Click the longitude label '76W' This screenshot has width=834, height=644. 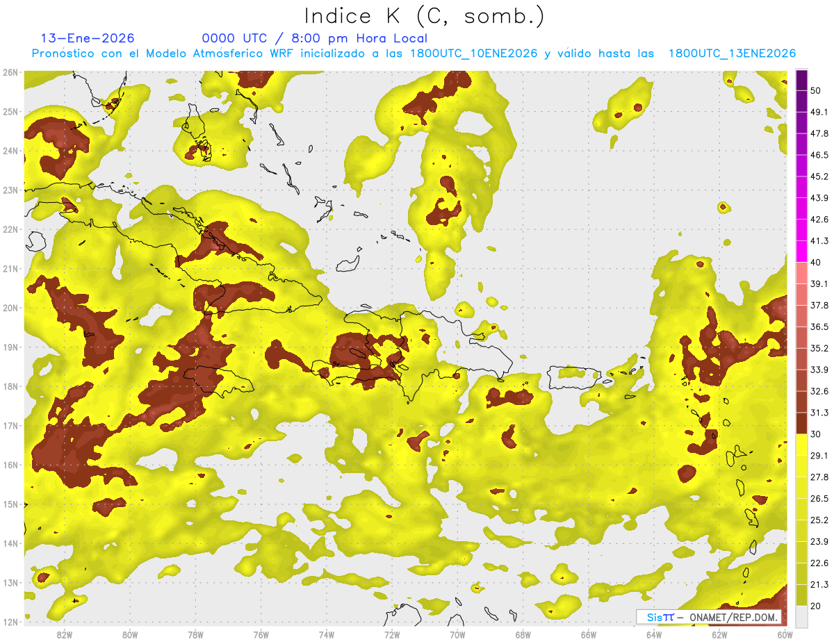(x=261, y=635)
